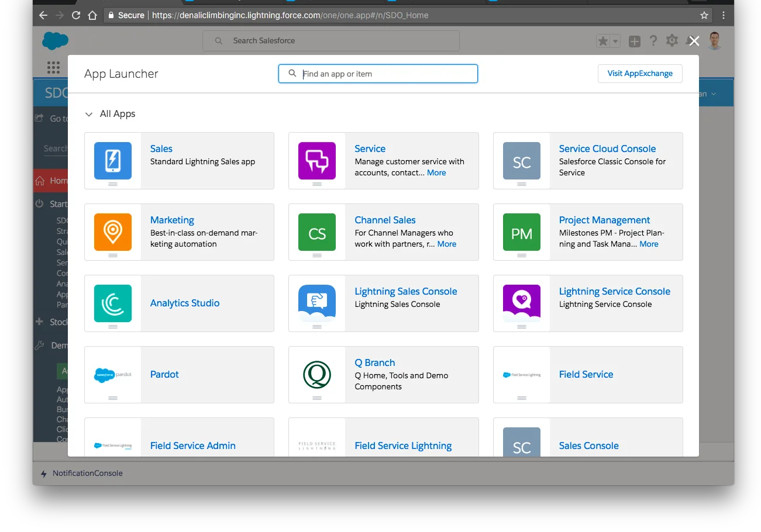Click the favorites star icon
This screenshot has height=532, width=761.
(604, 41)
